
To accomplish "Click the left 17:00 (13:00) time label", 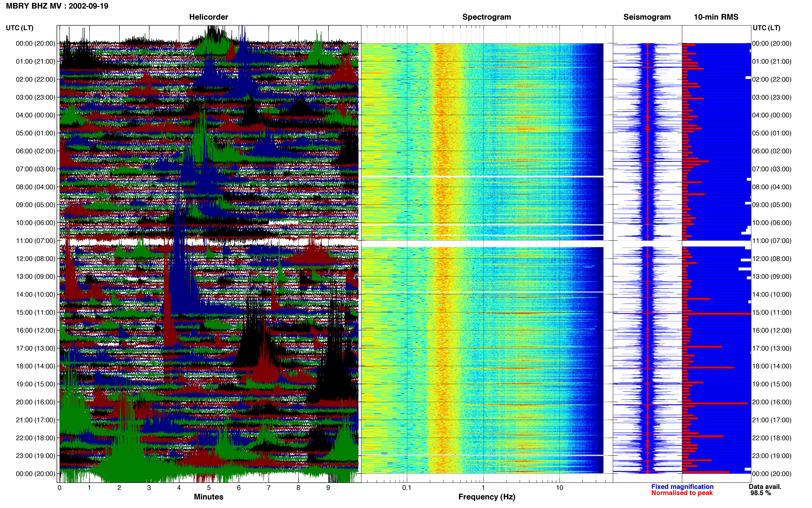I will point(36,348).
